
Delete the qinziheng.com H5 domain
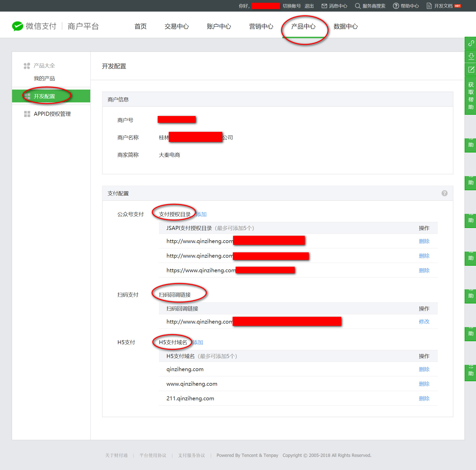tap(424, 369)
